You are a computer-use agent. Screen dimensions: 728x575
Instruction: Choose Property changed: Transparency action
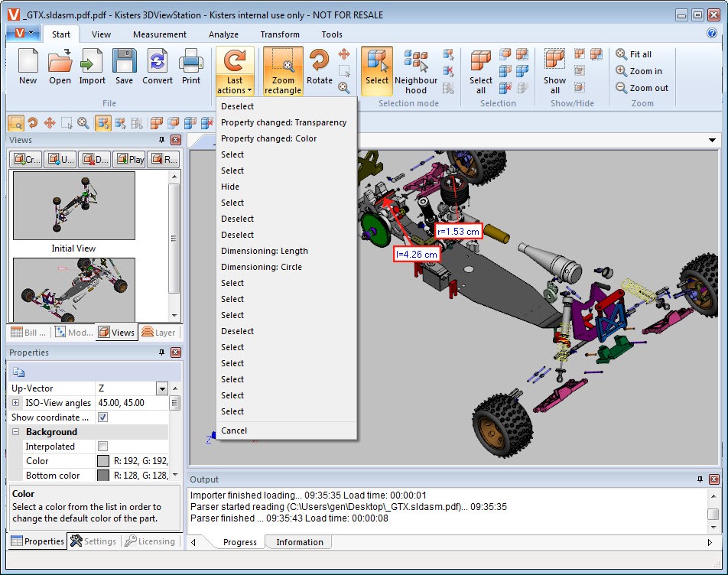click(x=287, y=122)
